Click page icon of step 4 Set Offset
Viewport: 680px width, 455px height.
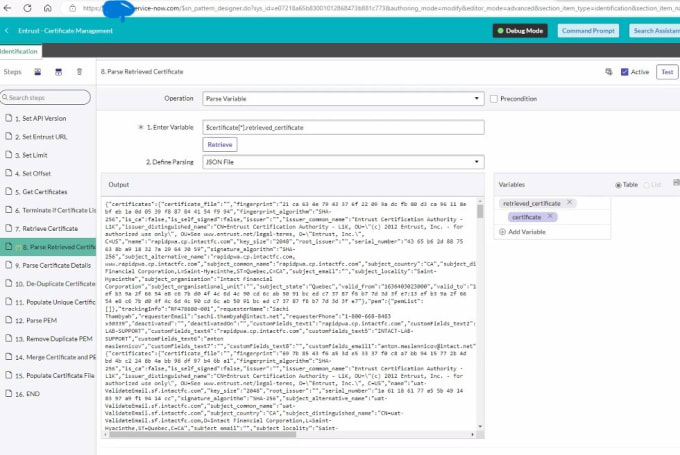(8, 173)
